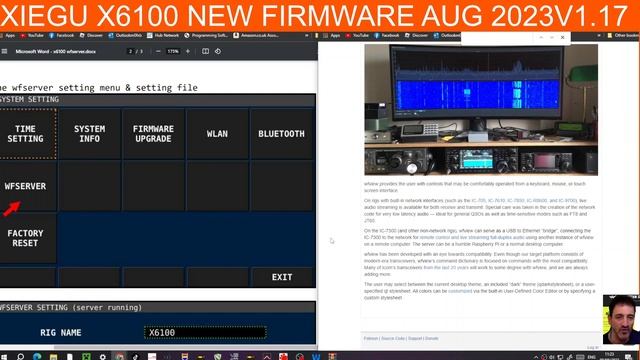Open 'from the last 20 years' link
This screenshot has width=640, height=360.
446,268
